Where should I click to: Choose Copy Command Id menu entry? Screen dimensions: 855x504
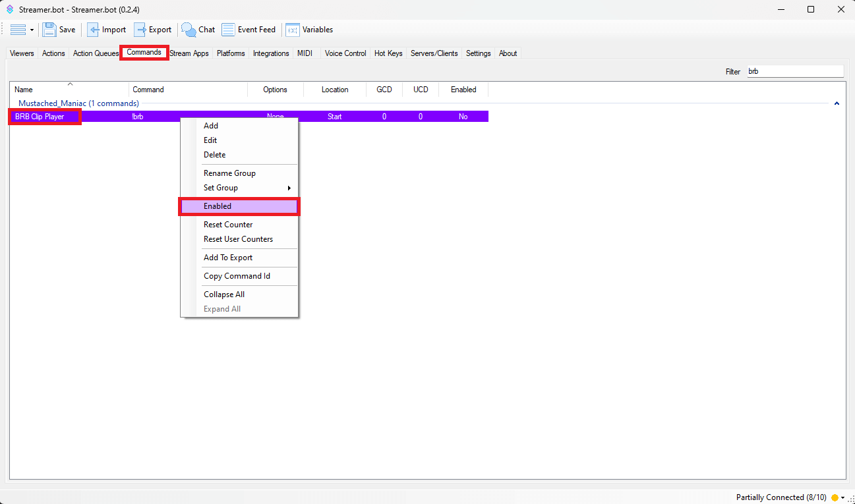237,276
